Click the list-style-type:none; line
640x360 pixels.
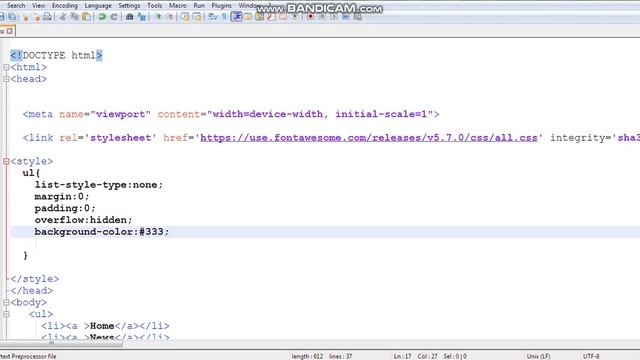[98, 185]
